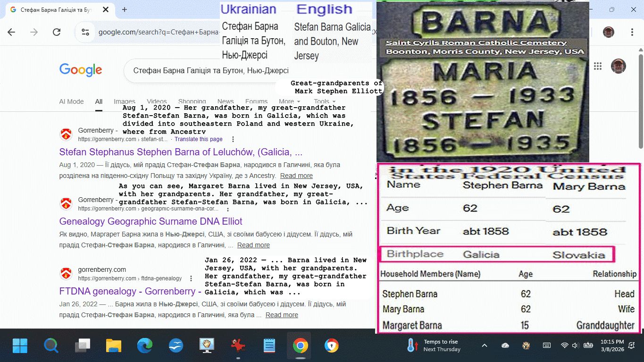Show hidden system tray icons chevron
Screen dimensions: 644x362
point(485,345)
